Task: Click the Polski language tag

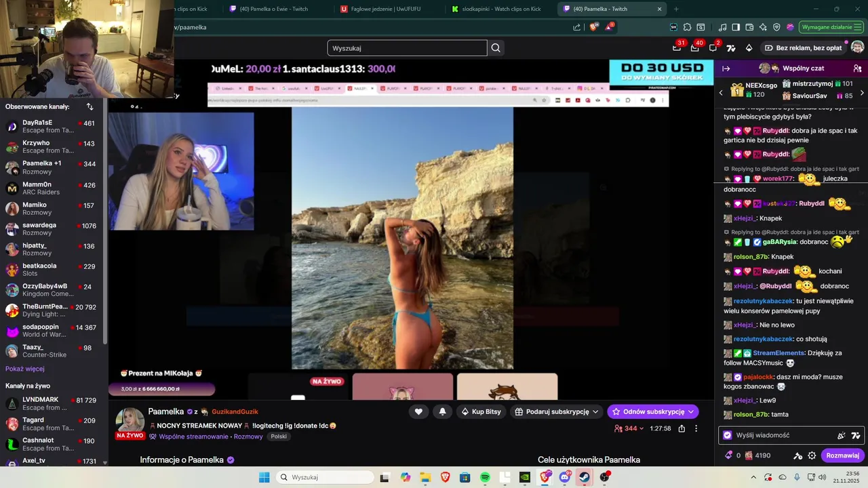Action: point(279,436)
